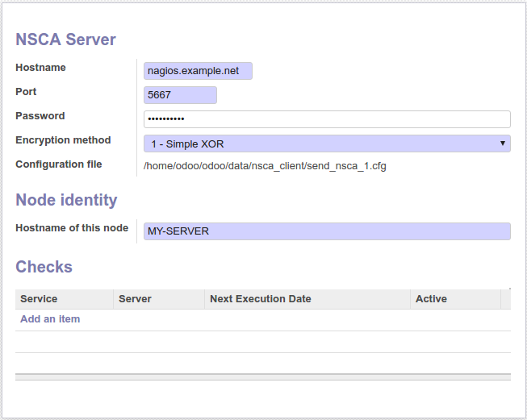
Task: Select the MY-SERVER node hostname field
Action: pos(327,231)
